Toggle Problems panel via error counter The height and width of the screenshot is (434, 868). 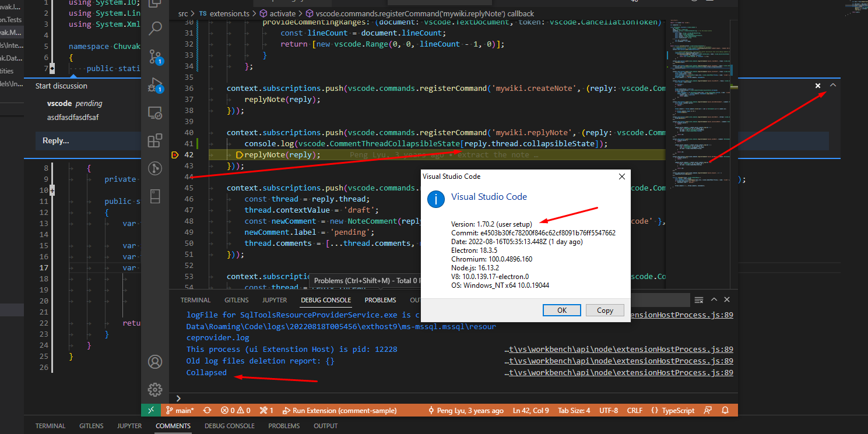click(236, 410)
